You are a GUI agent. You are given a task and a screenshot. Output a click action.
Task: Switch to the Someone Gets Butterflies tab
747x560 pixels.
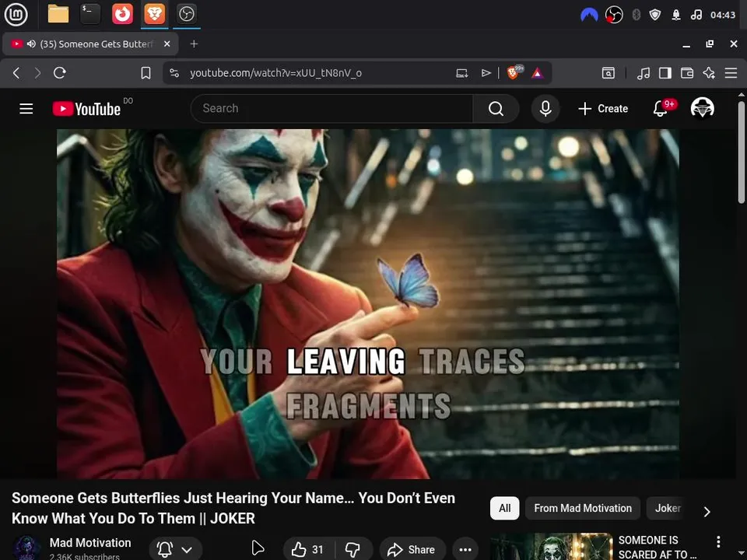(90, 44)
